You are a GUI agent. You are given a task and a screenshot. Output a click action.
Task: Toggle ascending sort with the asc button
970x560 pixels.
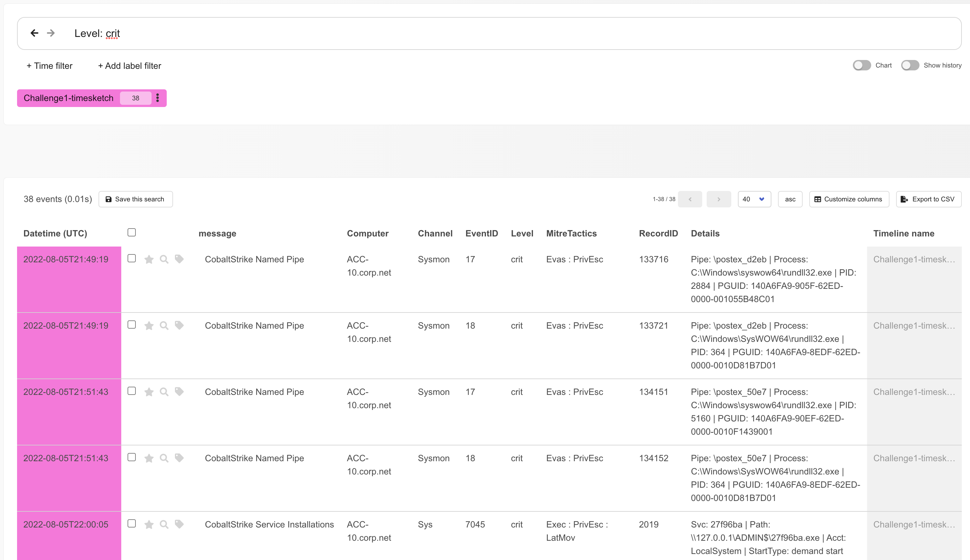[790, 199]
